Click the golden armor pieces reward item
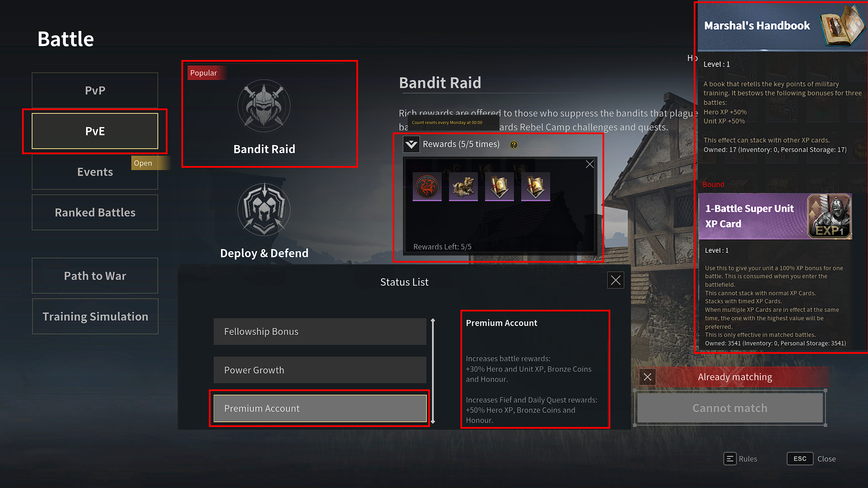Viewport: 868px width, 488px height. pos(463,186)
